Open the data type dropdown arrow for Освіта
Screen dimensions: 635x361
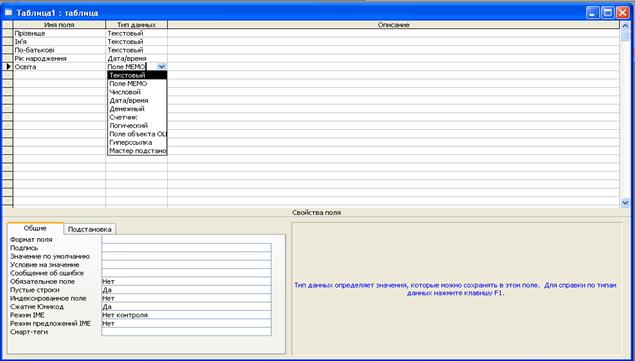(162, 66)
